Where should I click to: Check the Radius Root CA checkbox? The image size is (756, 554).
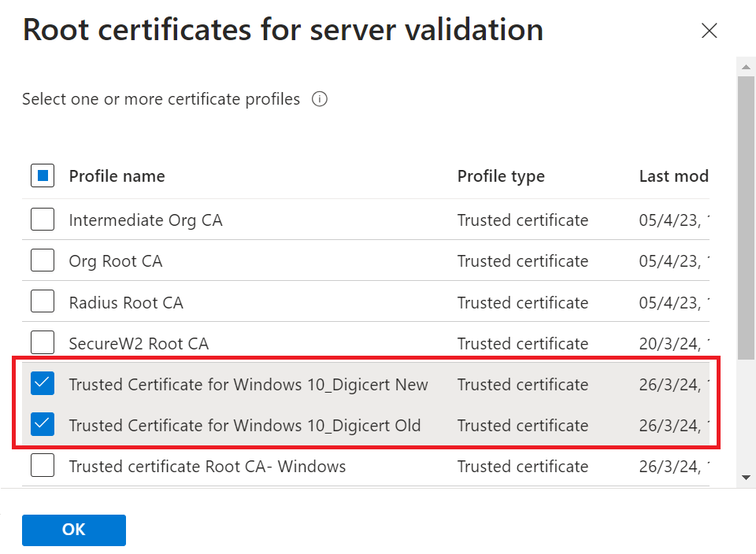43,301
